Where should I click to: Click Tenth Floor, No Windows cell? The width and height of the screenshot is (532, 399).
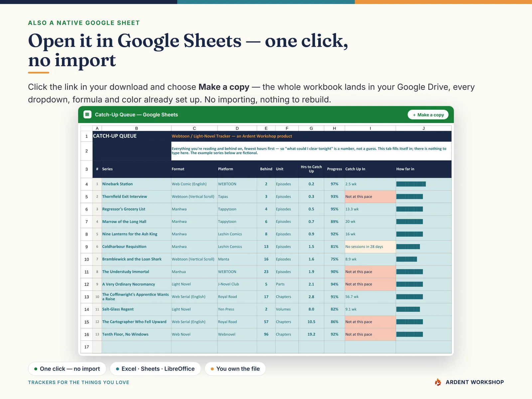[136, 334]
